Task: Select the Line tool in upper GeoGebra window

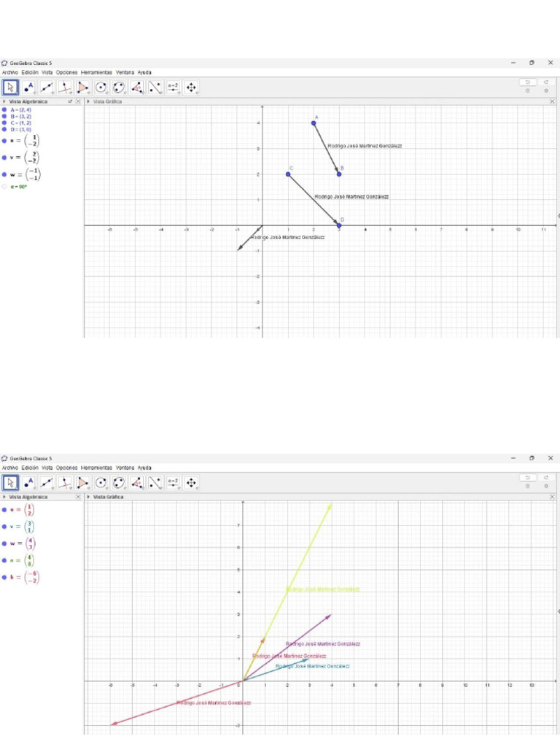Action: pos(47,88)
